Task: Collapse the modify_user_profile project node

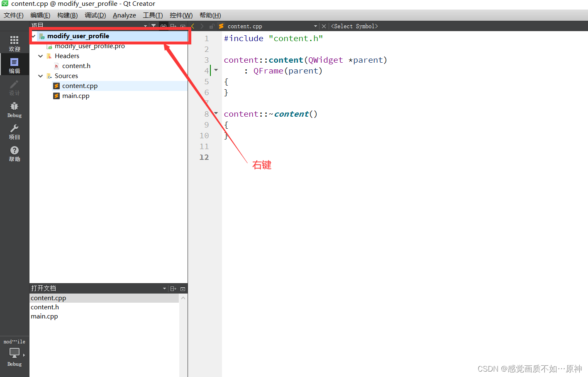Action: tap(34, 36)
